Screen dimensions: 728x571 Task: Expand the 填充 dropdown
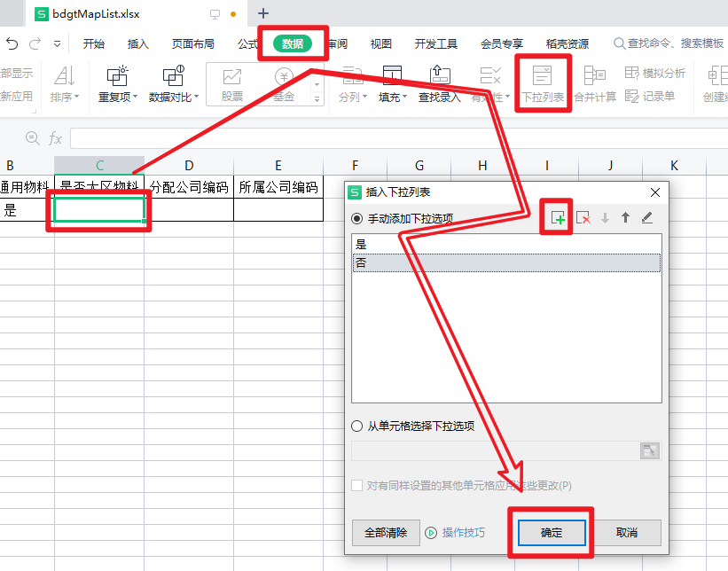[393, 97]
